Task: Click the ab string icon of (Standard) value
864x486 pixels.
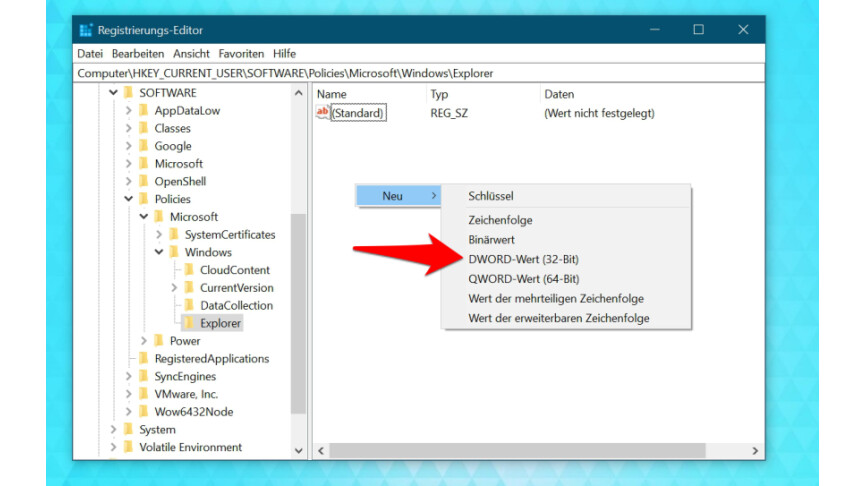Action: [322, 112]
